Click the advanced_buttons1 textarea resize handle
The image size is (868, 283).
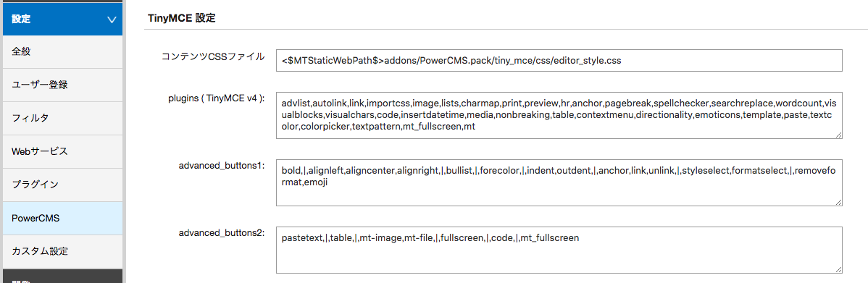tap(839, 202)
